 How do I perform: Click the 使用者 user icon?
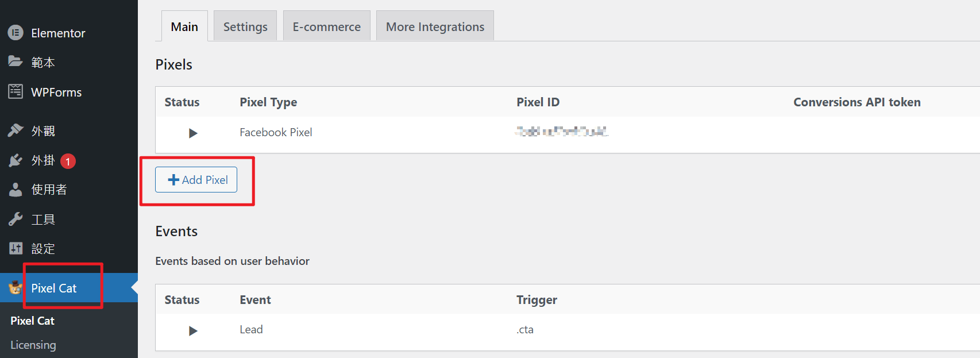click(16, 189)
